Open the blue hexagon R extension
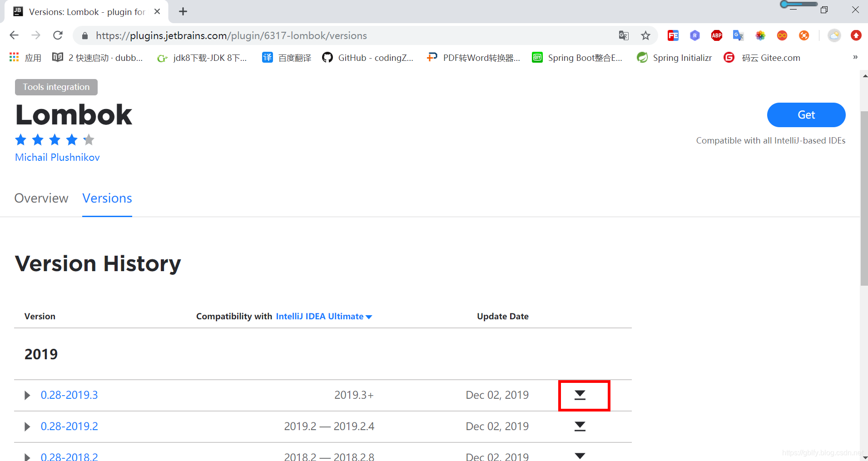The height and width of the screenshot is (461, 868). pos(695,35)
